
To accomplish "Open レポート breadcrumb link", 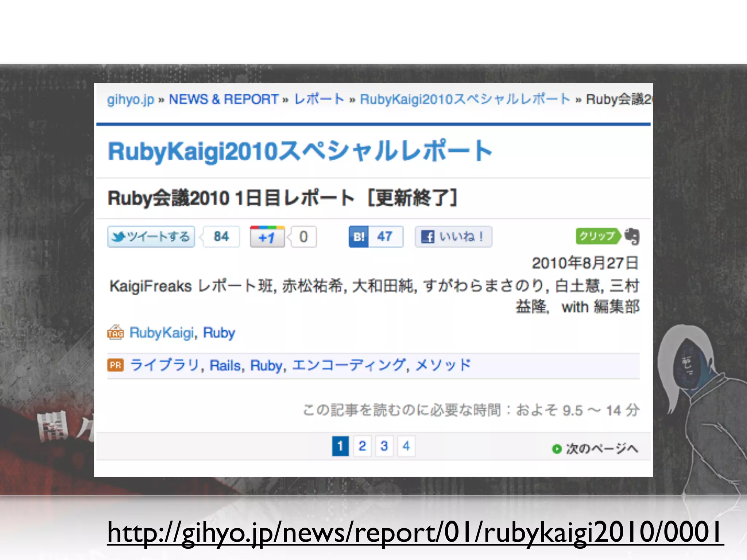I will point(319,99).
